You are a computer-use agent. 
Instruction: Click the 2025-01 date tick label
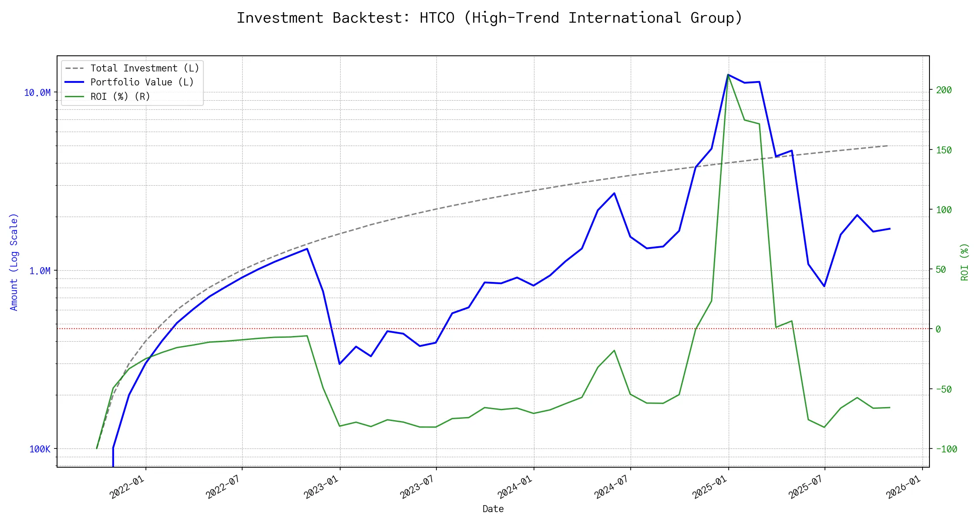point(710,487)
